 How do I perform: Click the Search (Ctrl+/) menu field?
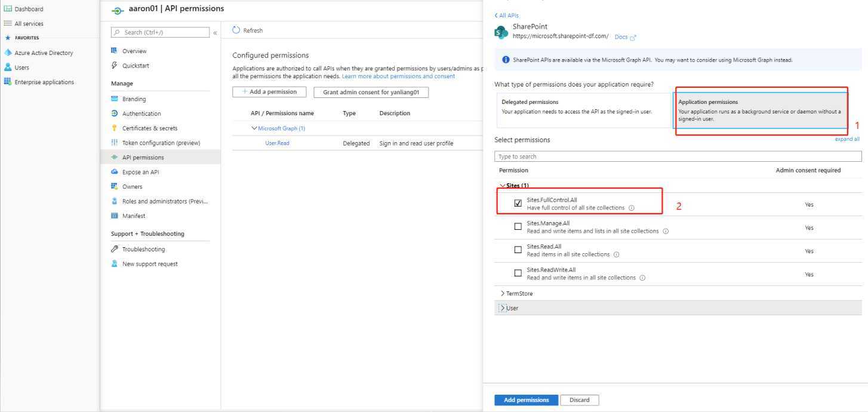(x=161, y=32)
